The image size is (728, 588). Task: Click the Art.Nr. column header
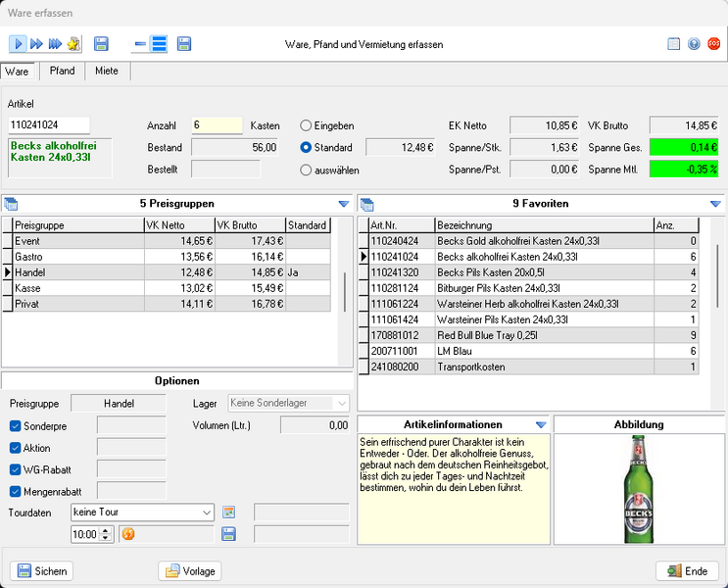[x=402, y=225]
